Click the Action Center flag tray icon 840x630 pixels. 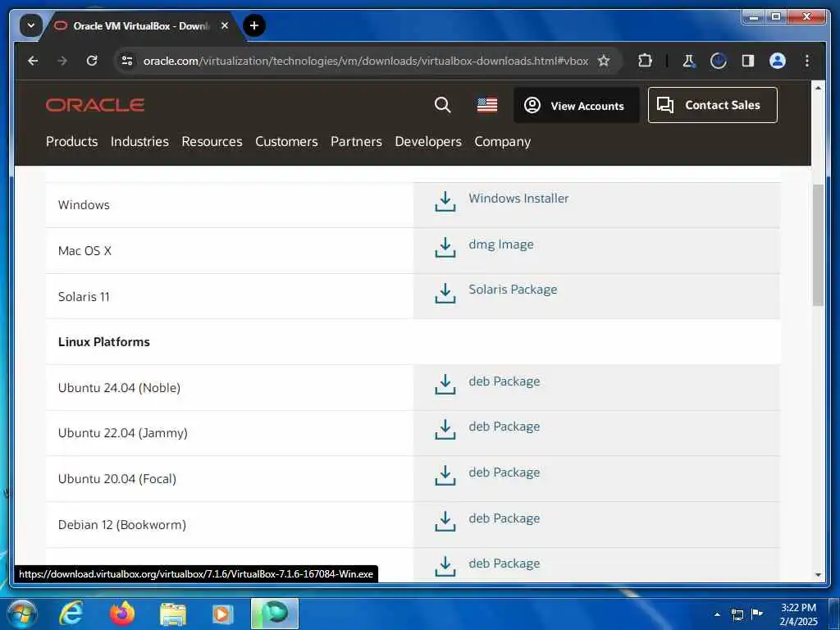756,614
